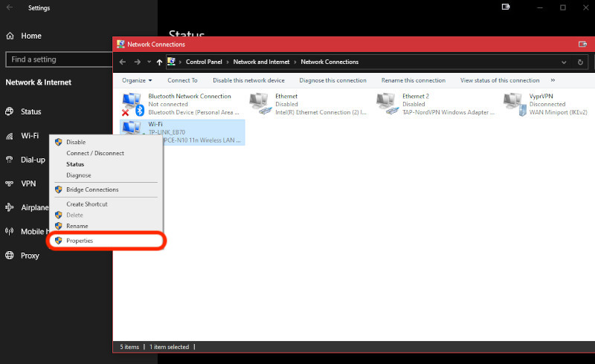Click the VPN icon in Settings sidebar
The height and width of the screenshot is (364, 595).
tap(10, 183)
